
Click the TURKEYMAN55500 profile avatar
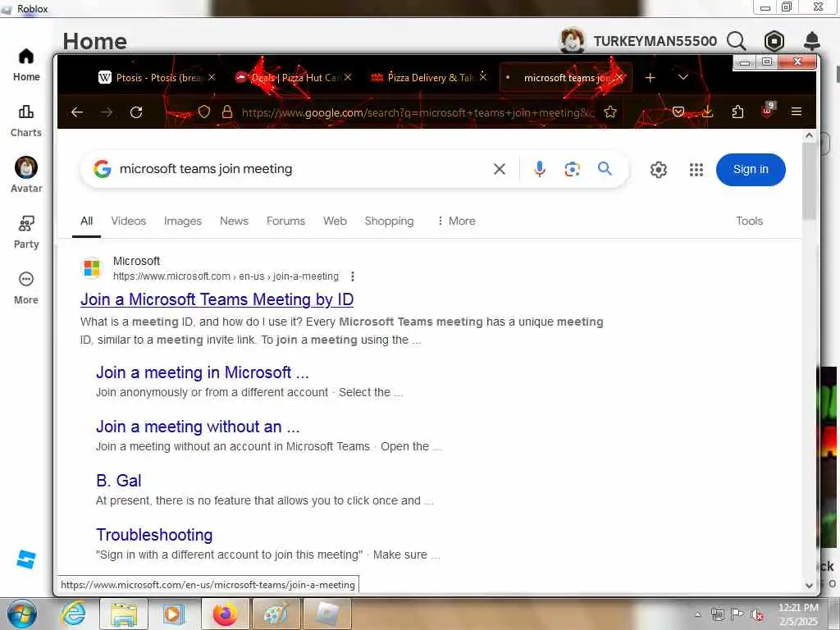pyautogui.click(x=572, y=40)
